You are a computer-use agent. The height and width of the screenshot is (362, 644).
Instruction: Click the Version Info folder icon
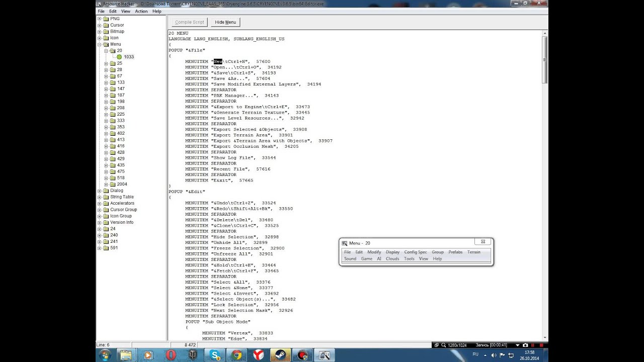[106, 222]
